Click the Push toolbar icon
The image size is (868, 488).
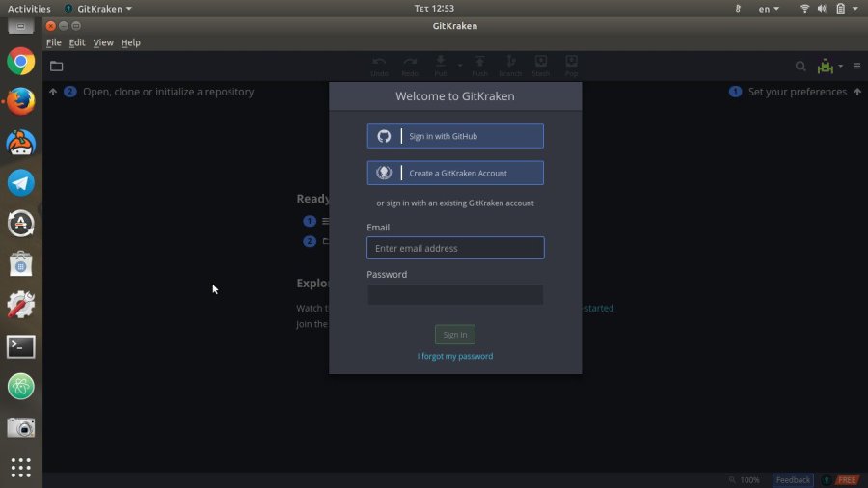(x=480, y=66)
